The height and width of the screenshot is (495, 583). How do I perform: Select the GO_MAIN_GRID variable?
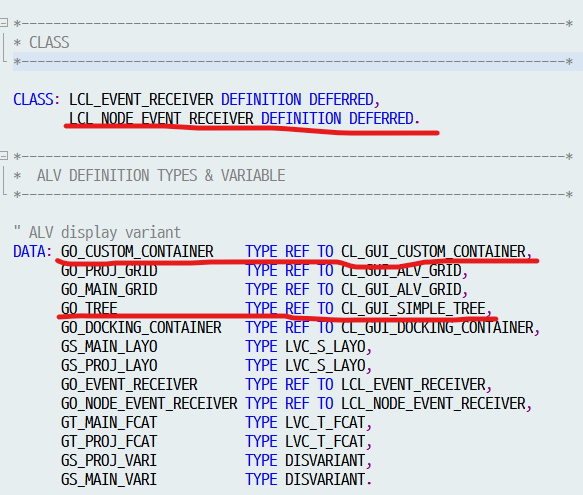coord(109,290)
